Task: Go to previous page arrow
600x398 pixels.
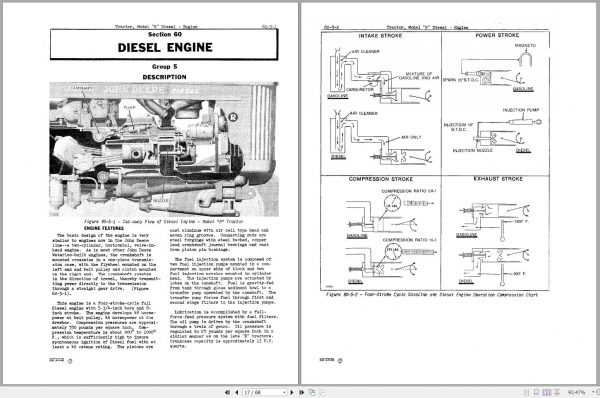Action: coord(236,392)
